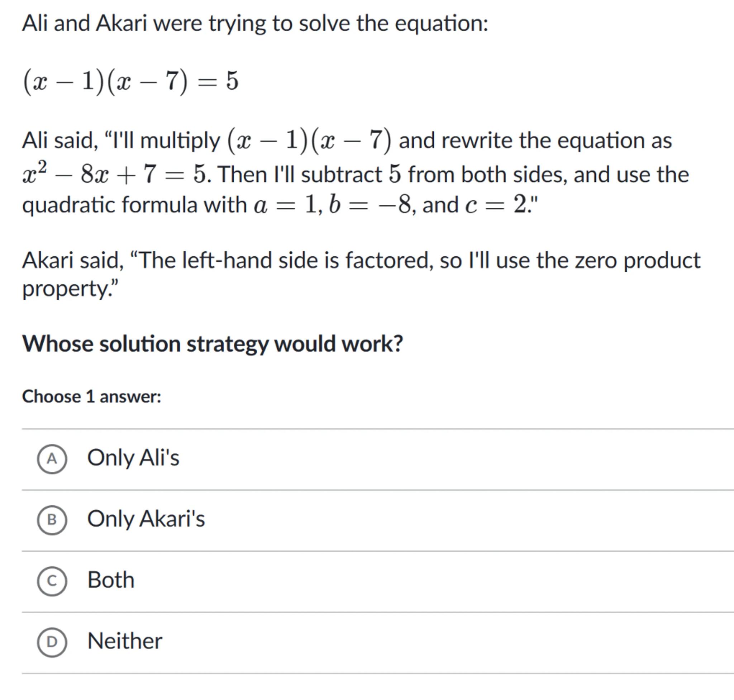The width and height of the screenshot is (734, 700).
Task: Click the "Both" answer text
Action: coord(111,580)
